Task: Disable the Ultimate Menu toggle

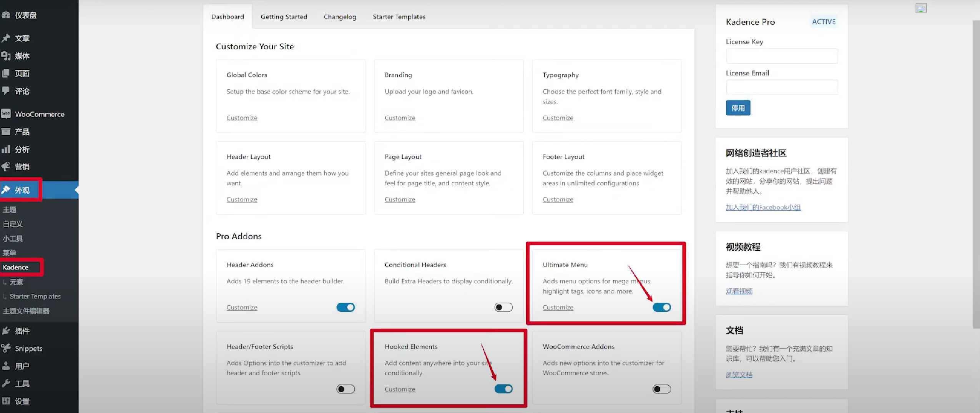Action: (661, 307)
